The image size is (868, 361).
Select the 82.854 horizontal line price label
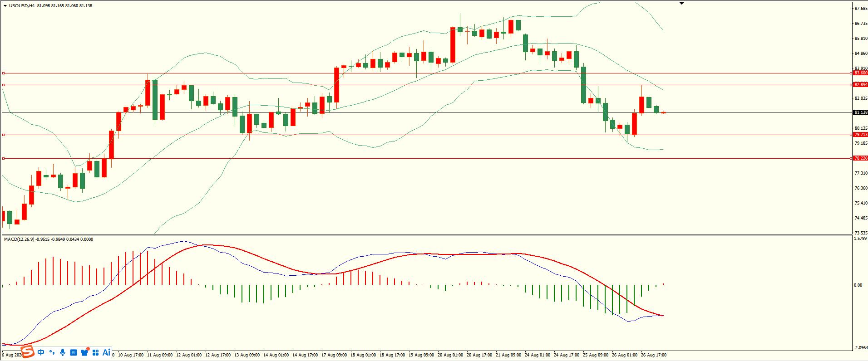(x=860, y=85)
